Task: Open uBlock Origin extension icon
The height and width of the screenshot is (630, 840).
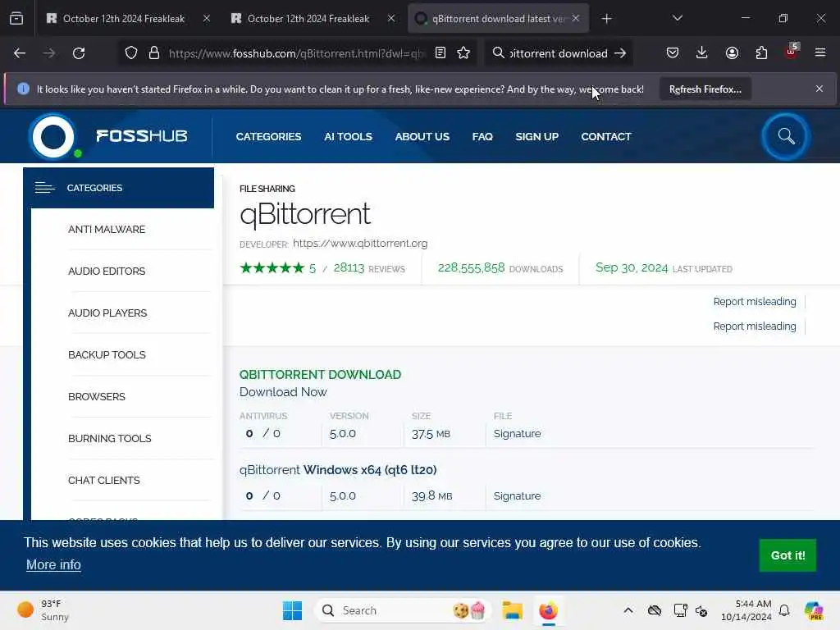Action: pyautogui.click(x=792, y=52)
